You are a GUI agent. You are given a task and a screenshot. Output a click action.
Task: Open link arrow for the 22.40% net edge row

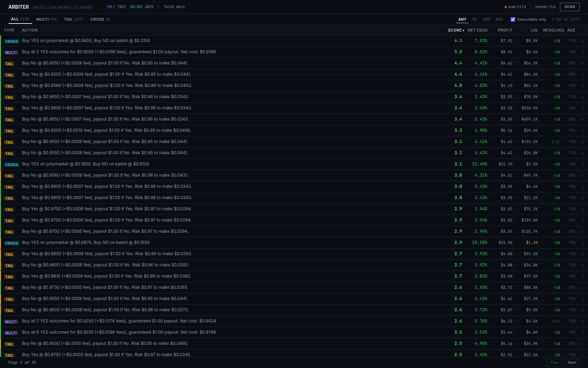click(583, 164)
